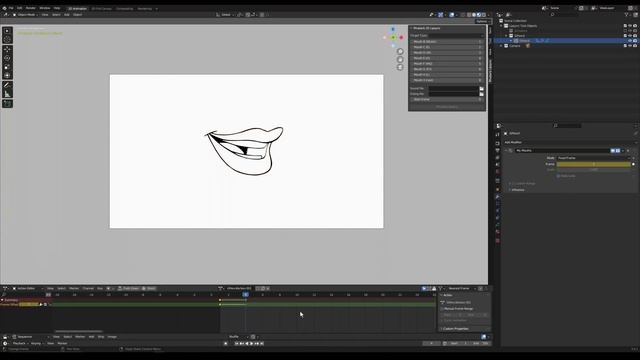640x360 pixels.
Task: Toggle viewport visibility of selected Stroke object
Action: (630, 41)
